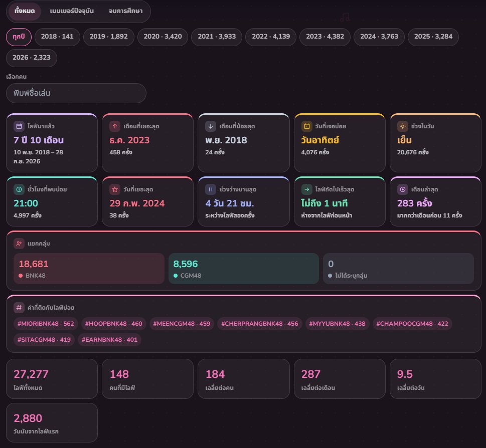Click the BNK48 18,681 group bar
This screenshot has height=448, width=486.
[x=89, y=269]
